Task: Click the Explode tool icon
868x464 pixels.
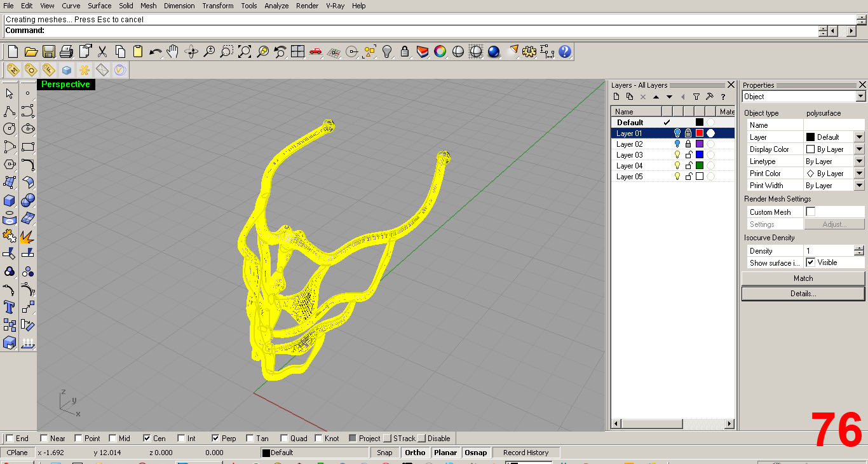Action: [28, 236]
